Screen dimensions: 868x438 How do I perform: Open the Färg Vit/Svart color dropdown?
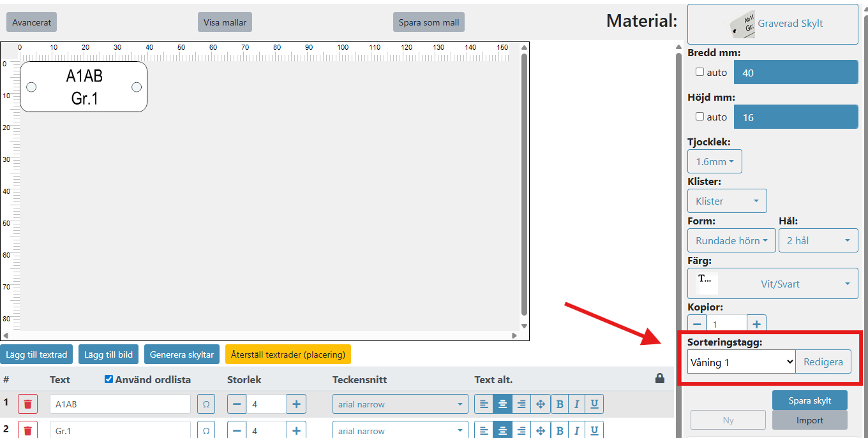772,284
